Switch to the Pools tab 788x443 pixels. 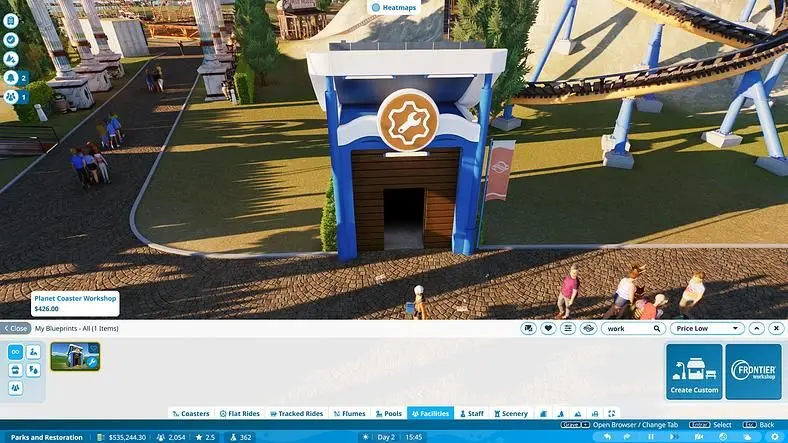tap(389, 413)
